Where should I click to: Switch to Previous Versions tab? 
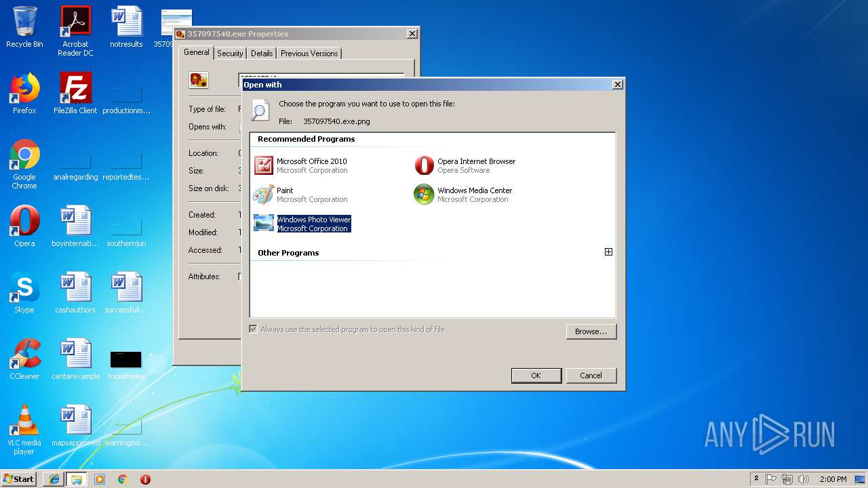click(309, 54)
